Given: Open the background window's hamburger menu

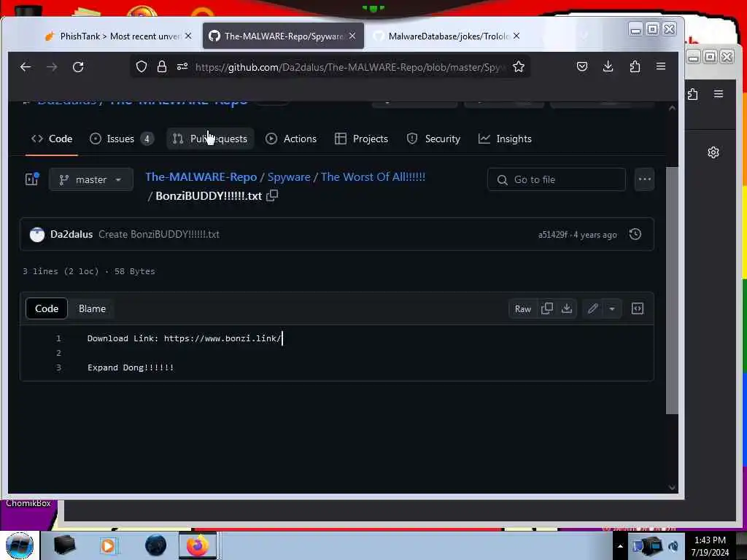Looking at the screenshot, I should 719,94.
